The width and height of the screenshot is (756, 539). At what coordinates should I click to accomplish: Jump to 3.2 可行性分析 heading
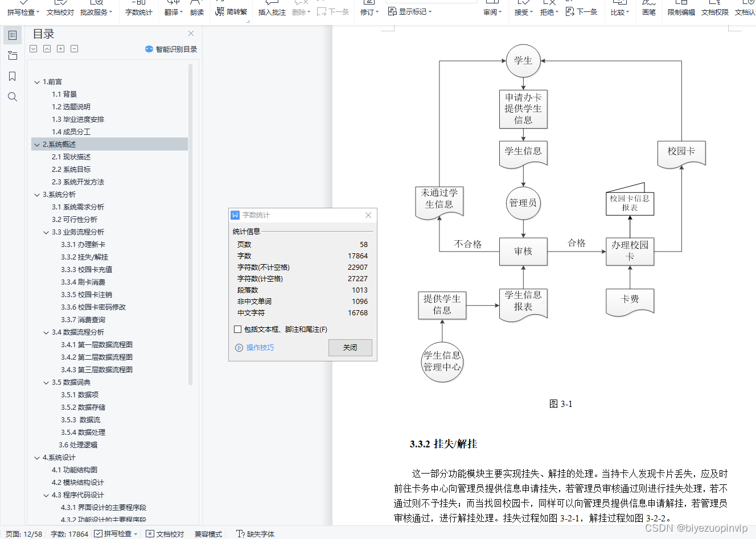tap(75, 220)
